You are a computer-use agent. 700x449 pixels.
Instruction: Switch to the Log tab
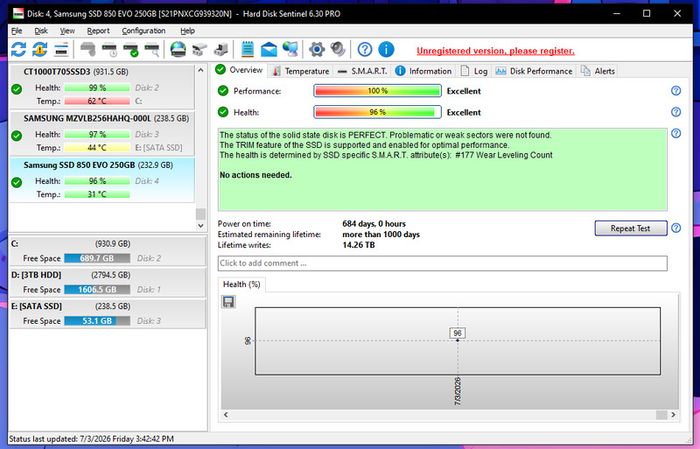[x=474, y=71]
